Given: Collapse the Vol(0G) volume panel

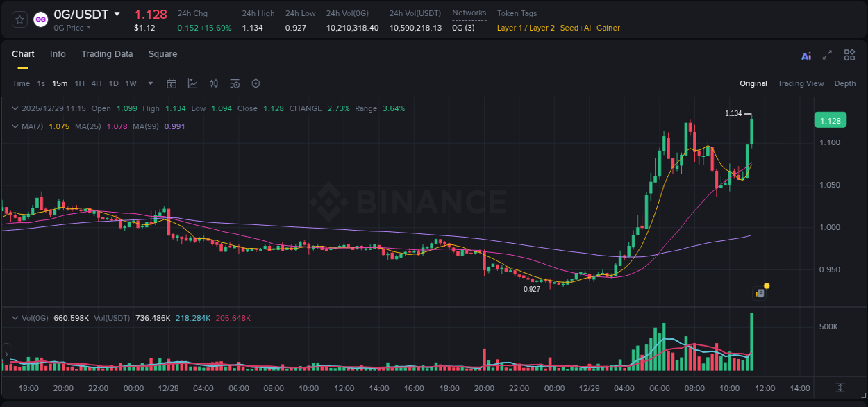Looking at the screenshot, I should pyautogui.click(x=14, y=317).
